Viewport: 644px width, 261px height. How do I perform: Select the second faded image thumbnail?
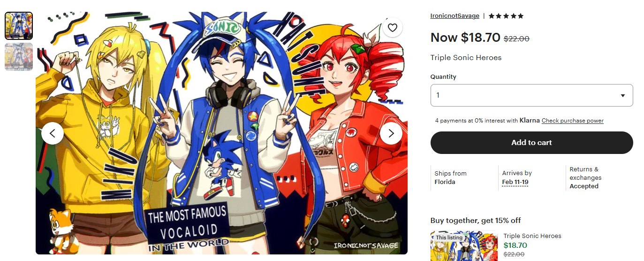(x=19, y=57)
